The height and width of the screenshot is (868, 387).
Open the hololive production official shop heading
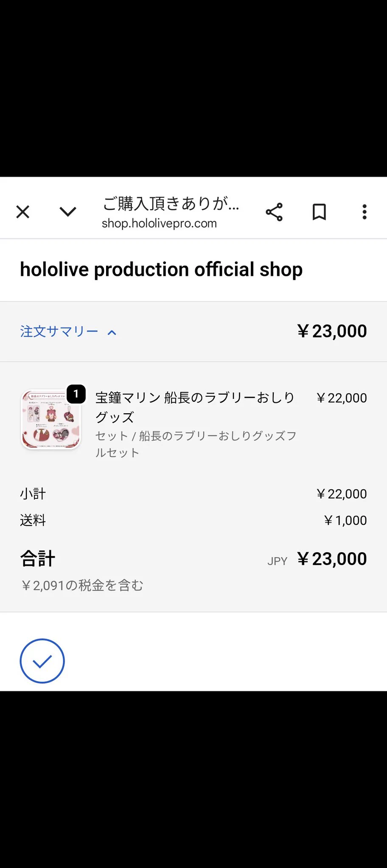point(161,270)
